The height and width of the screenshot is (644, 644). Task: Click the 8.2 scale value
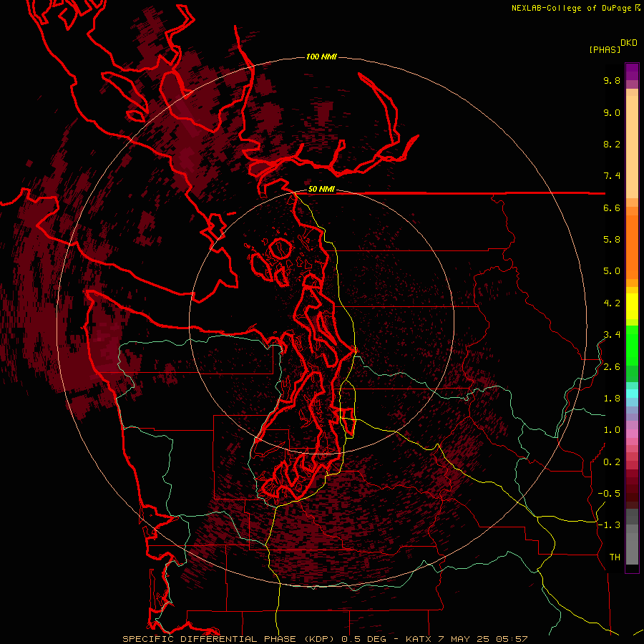[612, 144]
